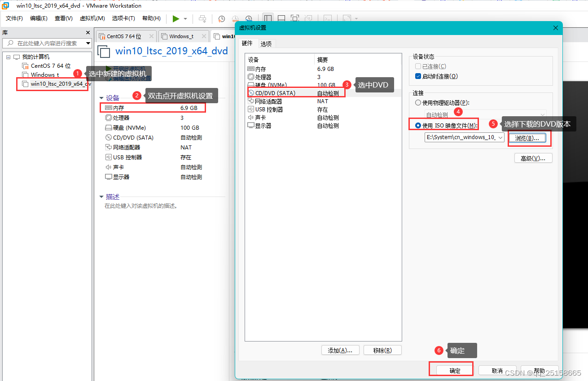Open the stretch display dropdown arrow in the toolbar

pos(356,19)
